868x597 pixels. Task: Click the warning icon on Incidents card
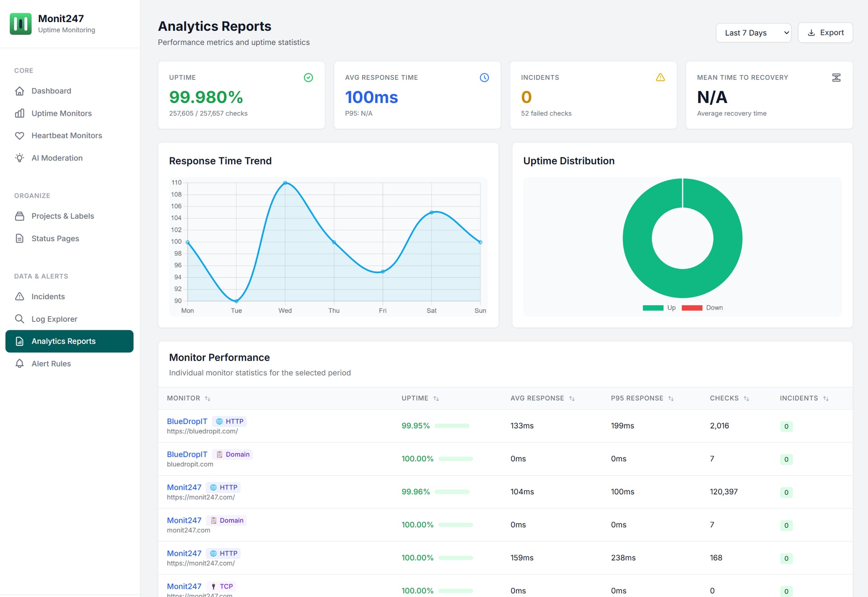coord(660,78)
